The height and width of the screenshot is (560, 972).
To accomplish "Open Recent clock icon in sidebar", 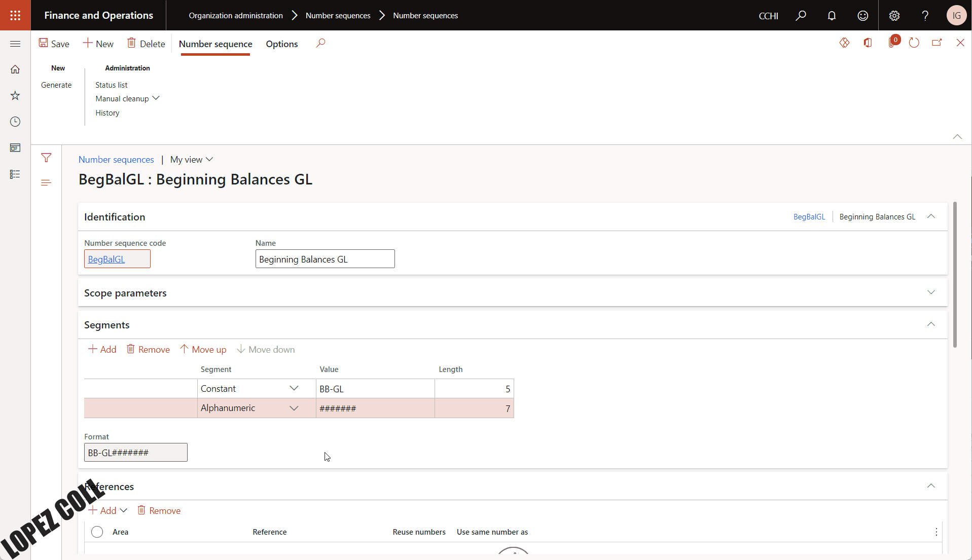I will point(15,122).
